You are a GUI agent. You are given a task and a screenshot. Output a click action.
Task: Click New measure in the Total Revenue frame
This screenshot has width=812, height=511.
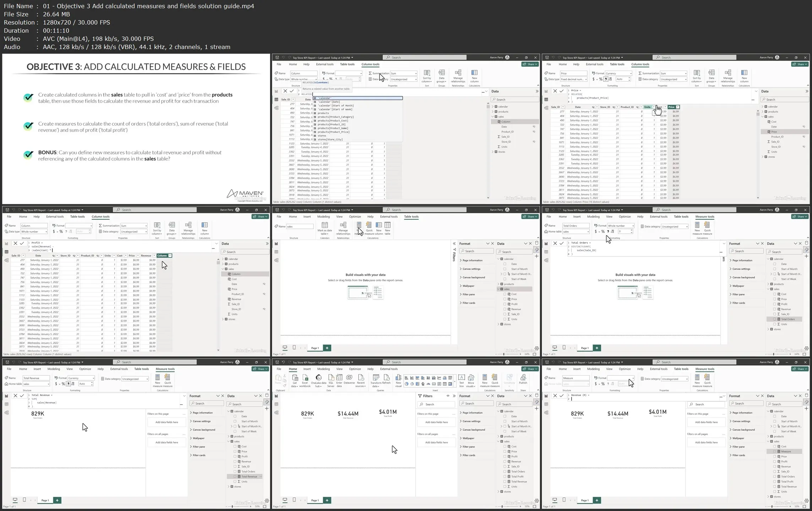point(157,381)
